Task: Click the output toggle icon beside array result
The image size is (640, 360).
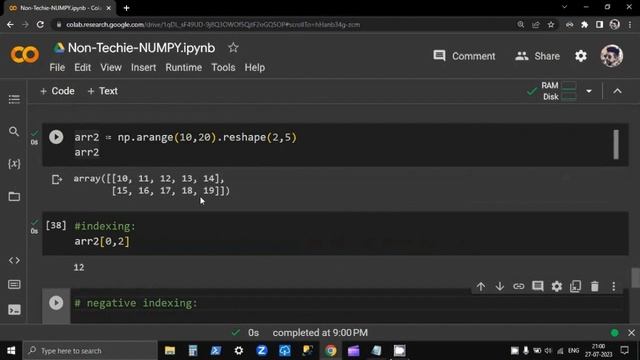Action: point(57,179)
